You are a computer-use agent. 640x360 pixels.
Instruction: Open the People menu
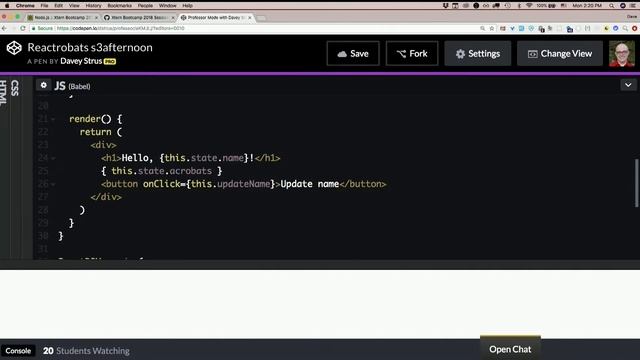tap(145, 6)
